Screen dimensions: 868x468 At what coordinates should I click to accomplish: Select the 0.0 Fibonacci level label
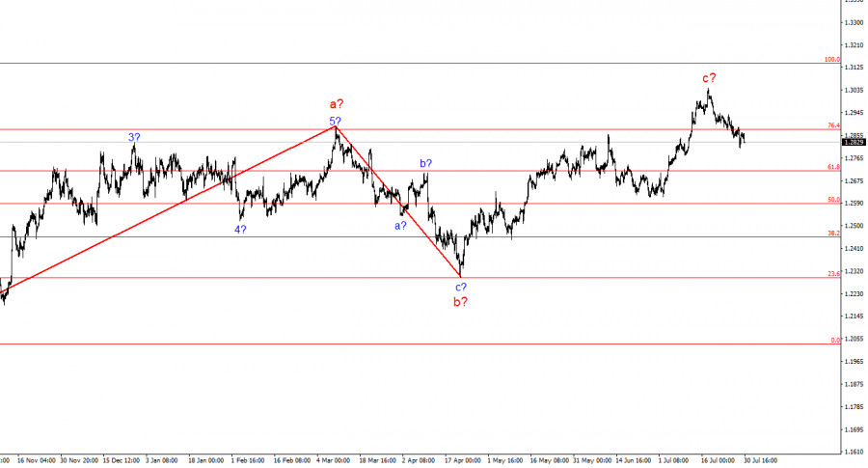pyautogui.click(x=835, y=340)
